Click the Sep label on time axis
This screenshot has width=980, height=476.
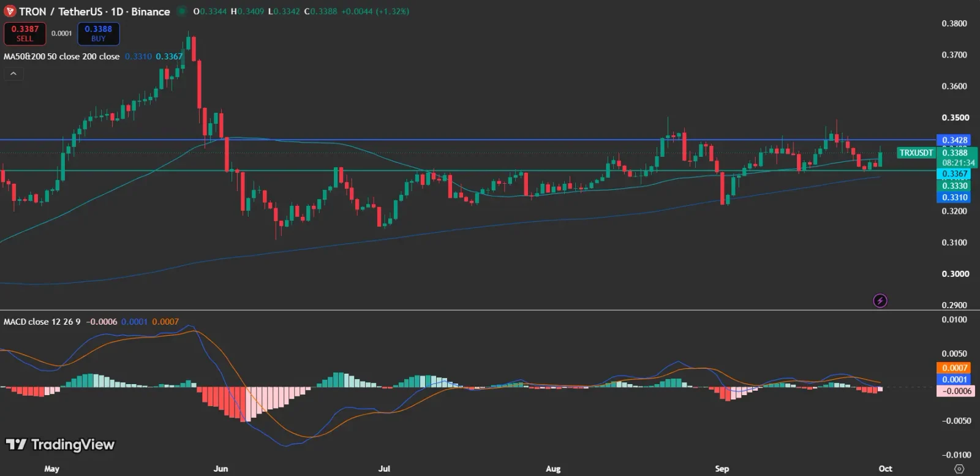722,469
